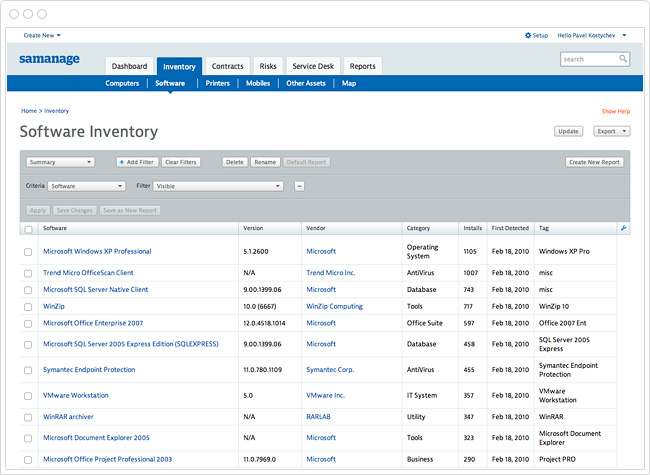Switch to the Dashboard tab
Viewport: 650px width, 475px height.
[x=129, y=66]
